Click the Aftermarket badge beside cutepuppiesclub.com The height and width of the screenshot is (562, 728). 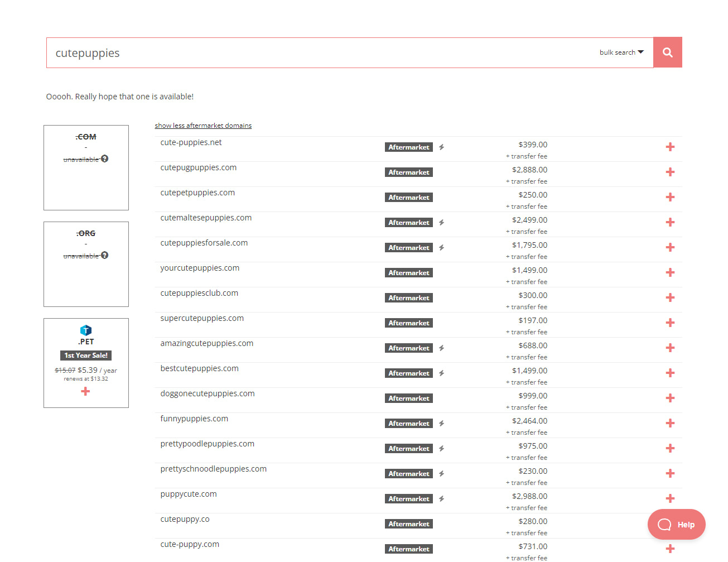(x=408, y=297)
